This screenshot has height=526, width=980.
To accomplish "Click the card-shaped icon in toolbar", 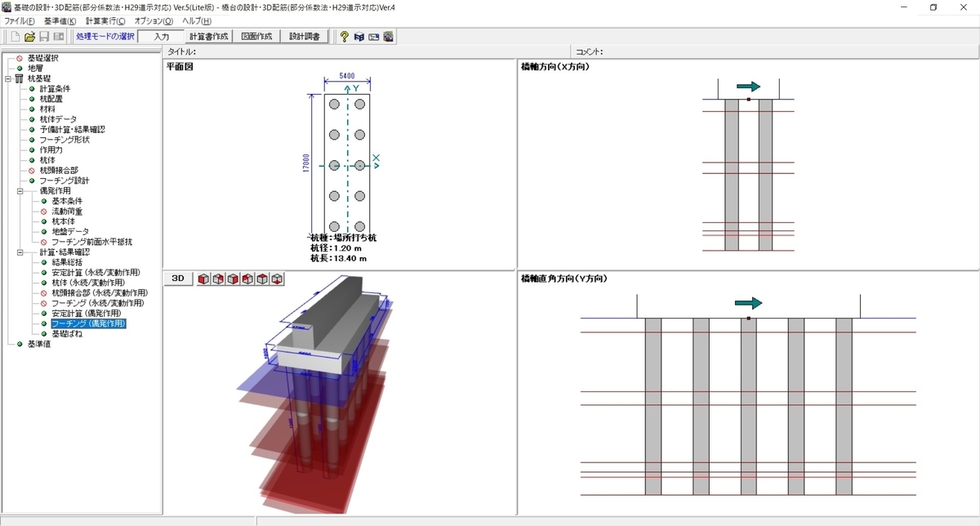I will coord(374,37).
